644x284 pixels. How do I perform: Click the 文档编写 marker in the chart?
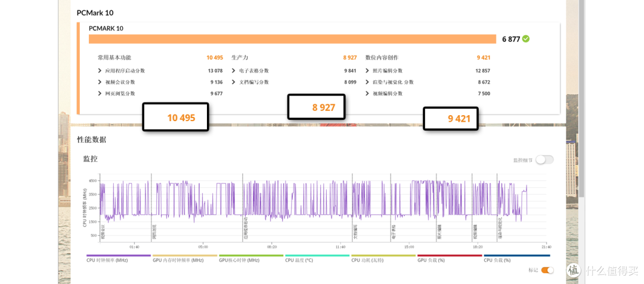click(355, 232)
